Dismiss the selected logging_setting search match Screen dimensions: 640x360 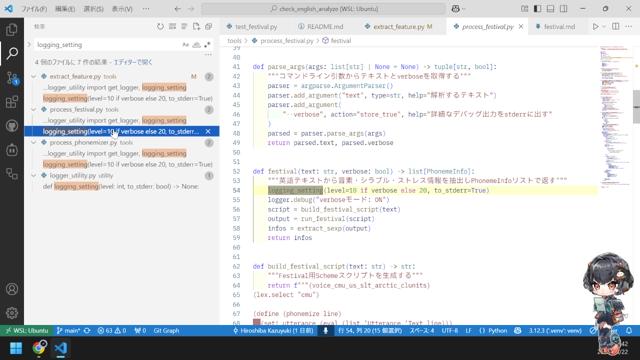pyautogui.click(x=208, y=131)
